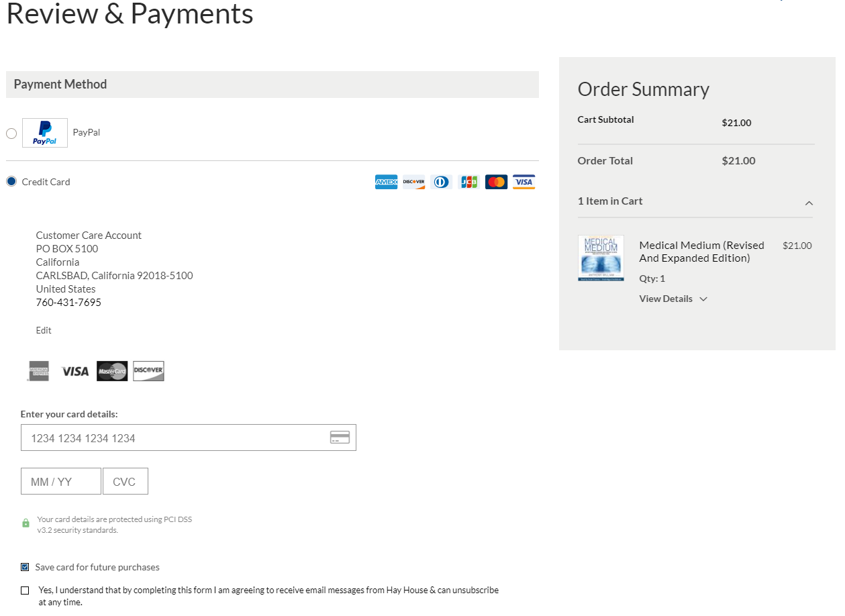Click the Visa icon beside Credit Card
Screen dimensions: 845x616
pos(524,182)
